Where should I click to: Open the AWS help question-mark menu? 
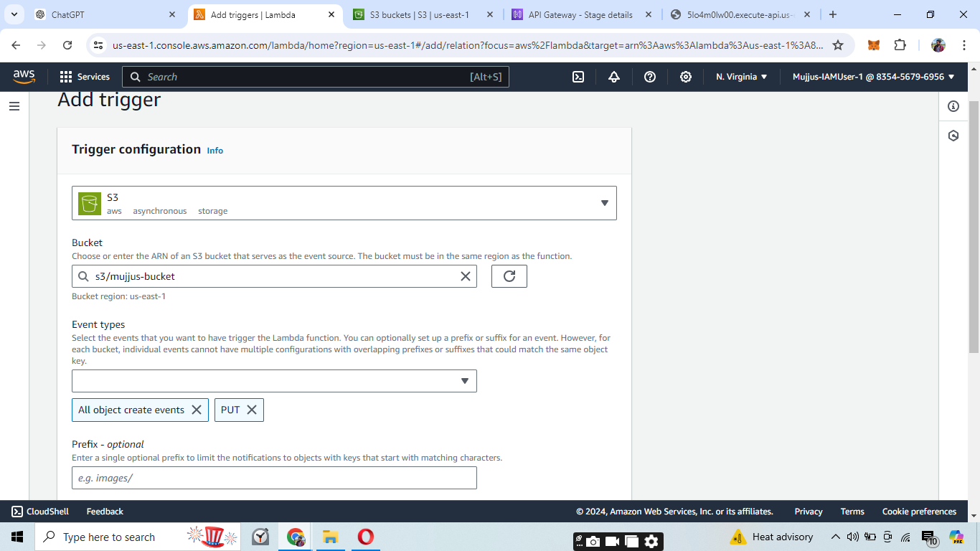650,77
